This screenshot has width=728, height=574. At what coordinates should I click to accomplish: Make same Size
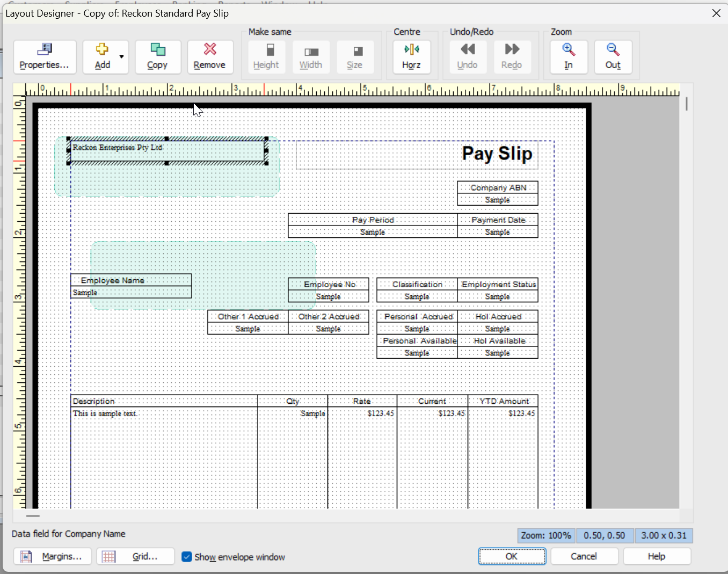[x=355, y=57]
